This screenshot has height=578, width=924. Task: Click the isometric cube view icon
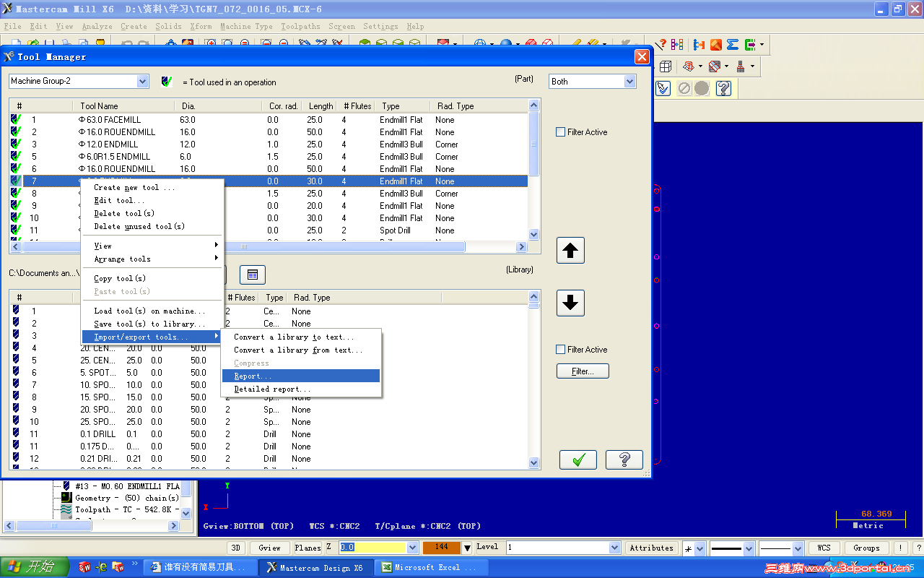(x=665, y=66)
